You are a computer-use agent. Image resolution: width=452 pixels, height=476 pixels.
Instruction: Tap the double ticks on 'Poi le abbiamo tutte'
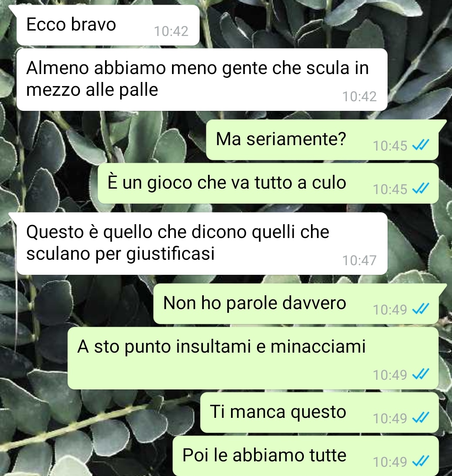tap(421, 461)
